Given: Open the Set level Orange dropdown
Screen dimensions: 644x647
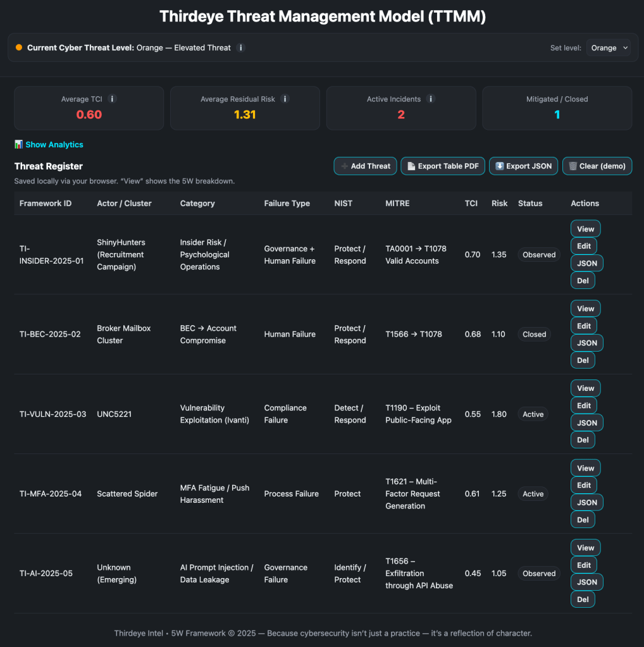Looking at the screenshot, I should click(608, 47).
